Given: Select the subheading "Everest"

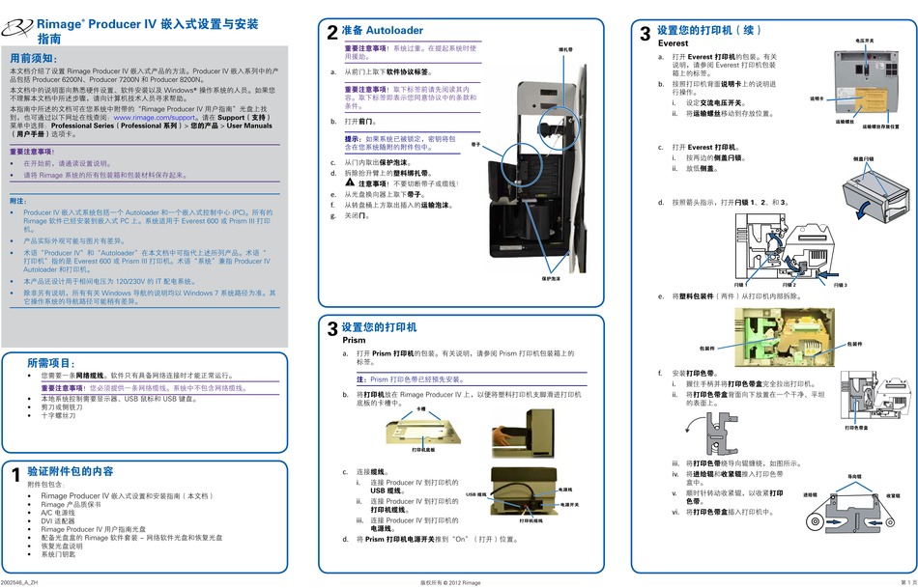Looking at the screenshot, I should (673, 43).
